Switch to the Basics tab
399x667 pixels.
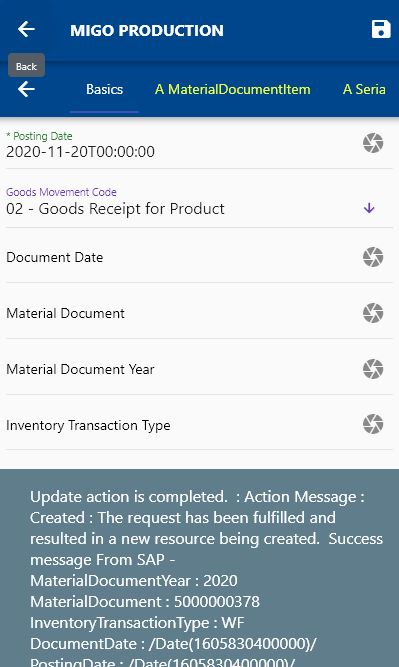pos(104,89)
